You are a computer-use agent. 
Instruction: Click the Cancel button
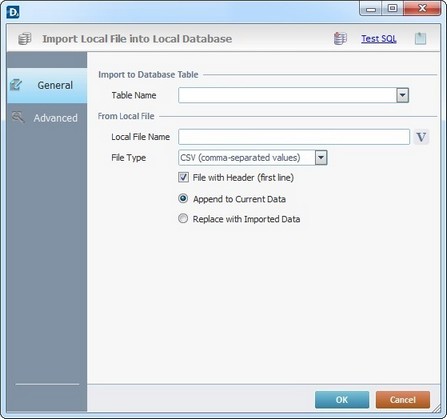tap(403, 400)
